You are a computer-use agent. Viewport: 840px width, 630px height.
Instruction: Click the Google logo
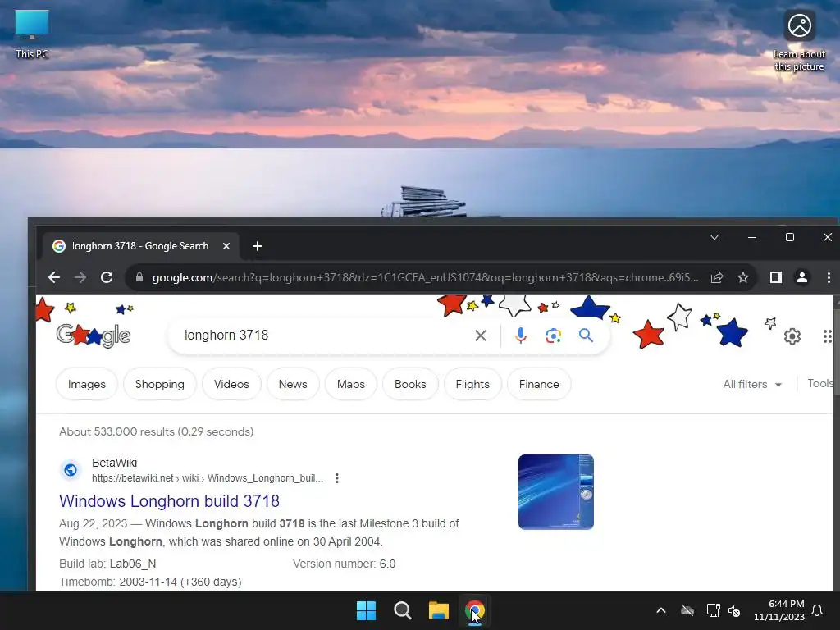pyautogui.click(x=94, y=336)
